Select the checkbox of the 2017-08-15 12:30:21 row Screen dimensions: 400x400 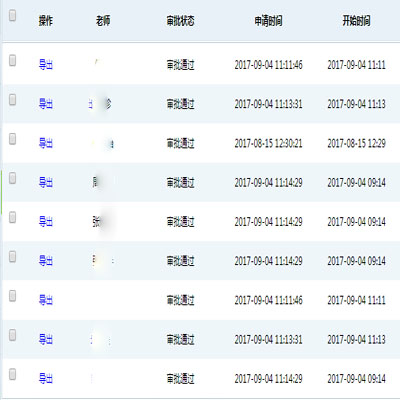tap(12, 139)
